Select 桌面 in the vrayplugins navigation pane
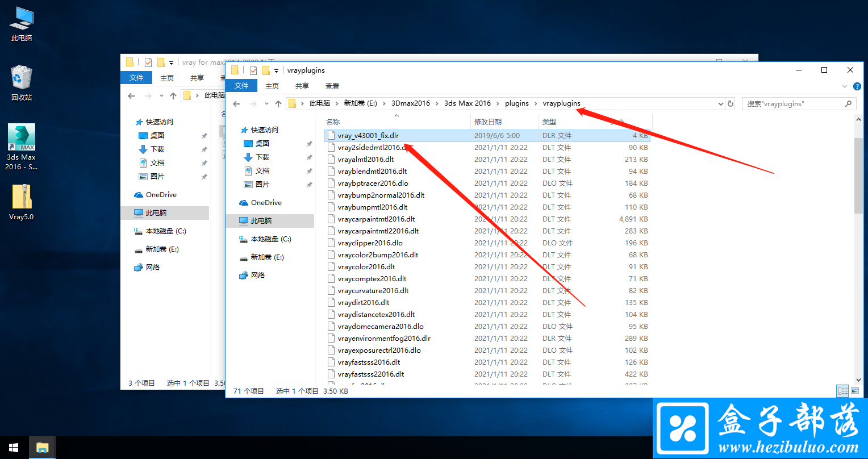Viewport: 868px width, 459px height. (262, 143)
